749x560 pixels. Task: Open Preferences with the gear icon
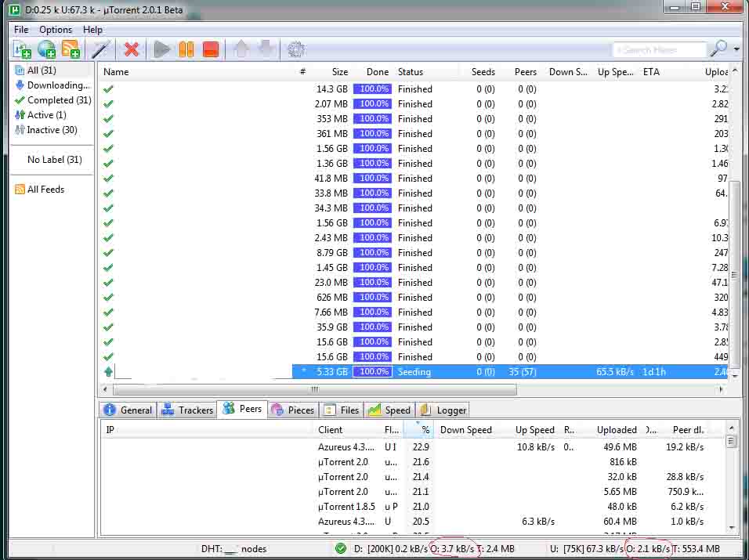click(x=296, y=49)
